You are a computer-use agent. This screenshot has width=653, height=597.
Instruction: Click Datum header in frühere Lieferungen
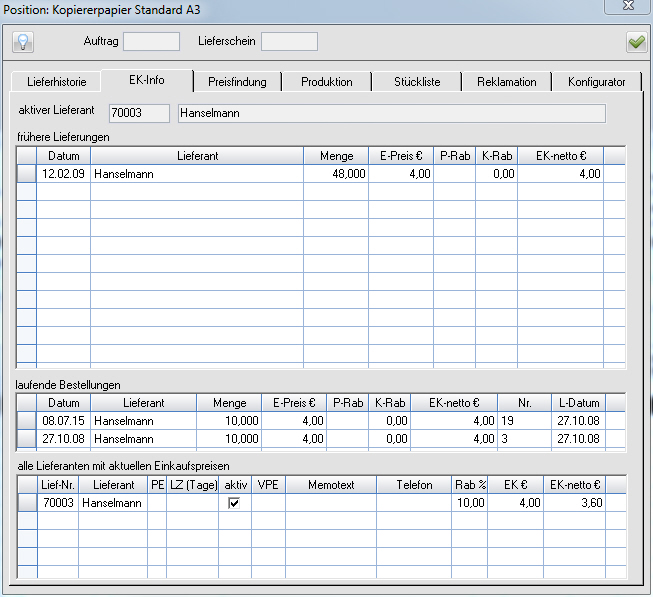64,156
